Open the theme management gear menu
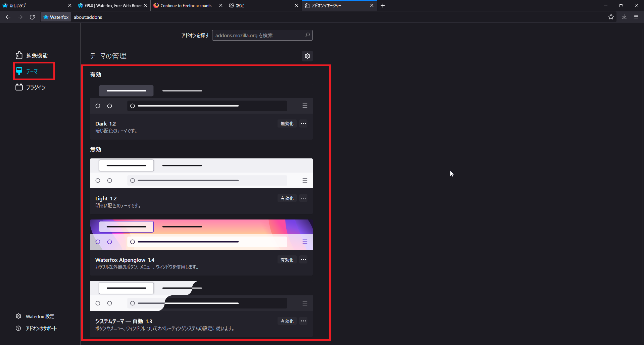Screen dimensions: 644x345 pos(307,56)
